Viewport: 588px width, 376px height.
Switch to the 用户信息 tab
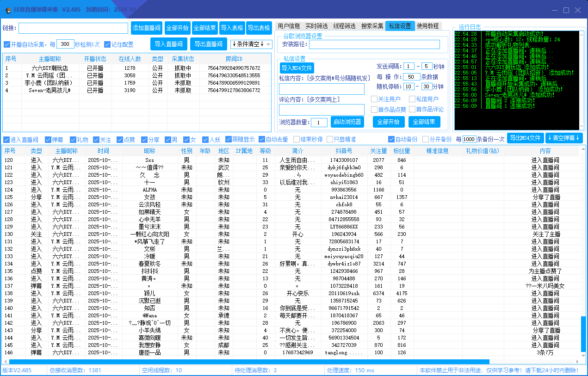click(x=289, y=26)
